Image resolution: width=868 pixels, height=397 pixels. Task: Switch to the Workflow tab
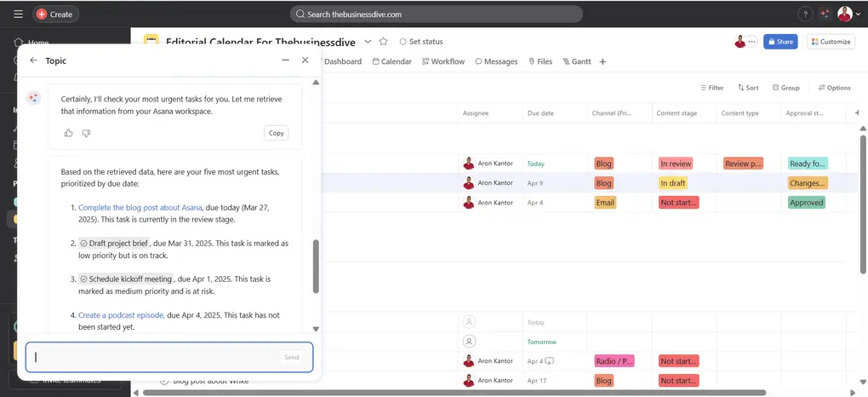coord(443,61)
